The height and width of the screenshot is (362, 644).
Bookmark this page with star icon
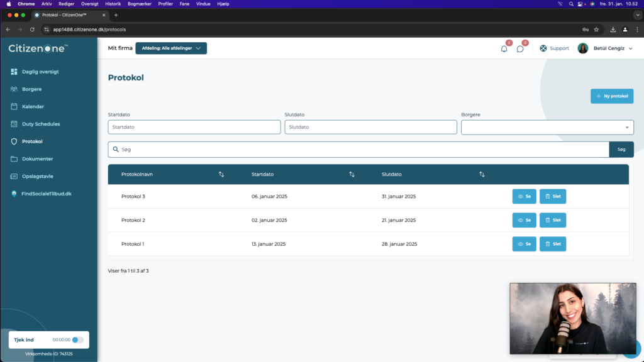click(596, 30)
